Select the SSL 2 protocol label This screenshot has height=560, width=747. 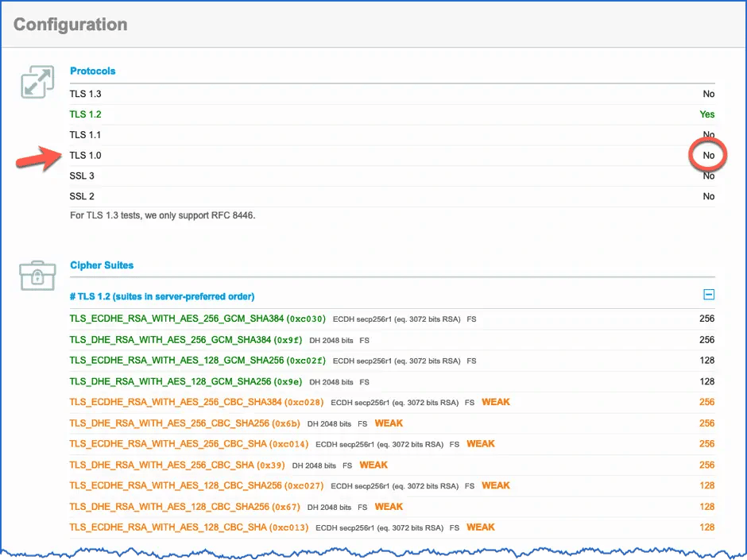pos(82,196)
